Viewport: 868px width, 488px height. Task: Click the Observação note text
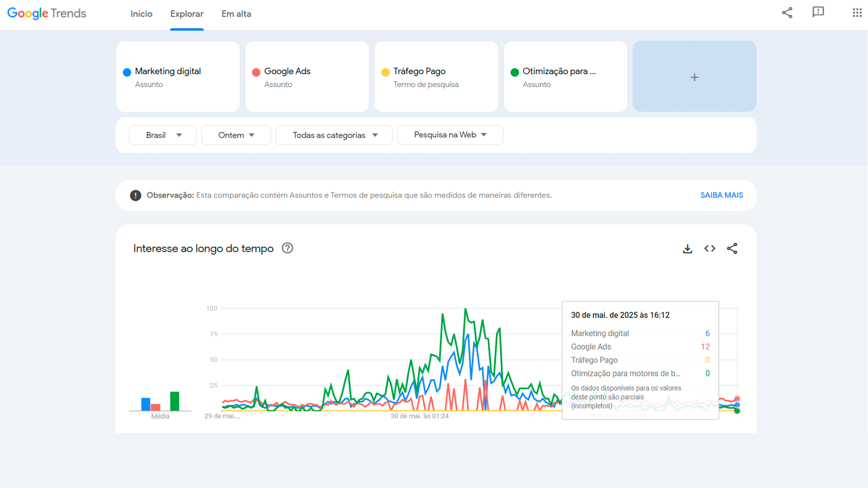(349, 195)
